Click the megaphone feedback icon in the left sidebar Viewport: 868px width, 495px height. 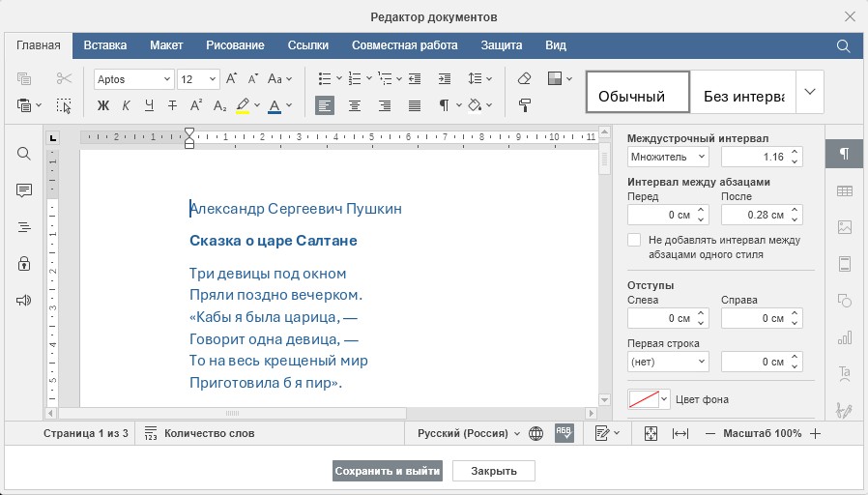(x=24, y=301)
